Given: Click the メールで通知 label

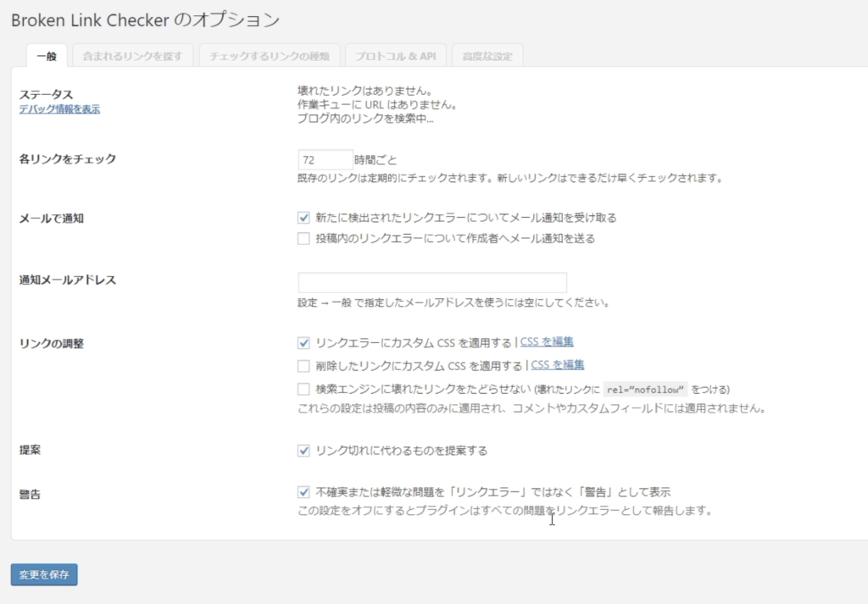Looking at the screenshot, I should [x=52, y=219].
